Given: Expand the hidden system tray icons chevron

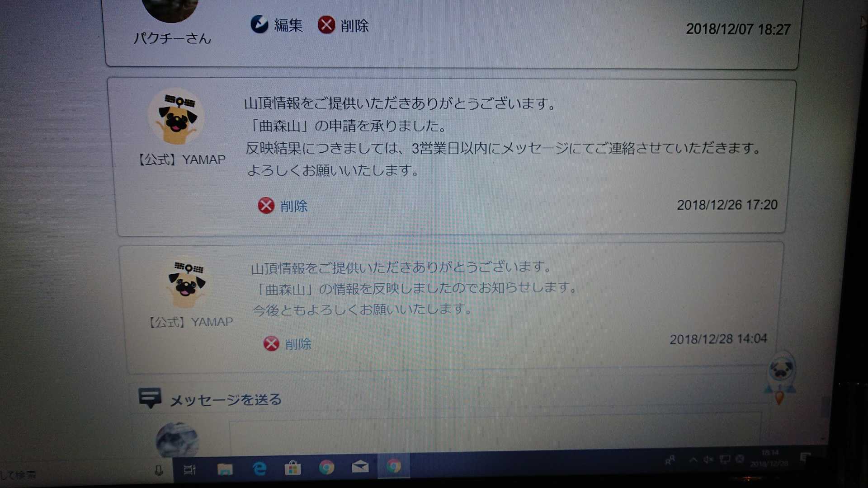Looking at the screenshot, I should click(x=693, y=460).
